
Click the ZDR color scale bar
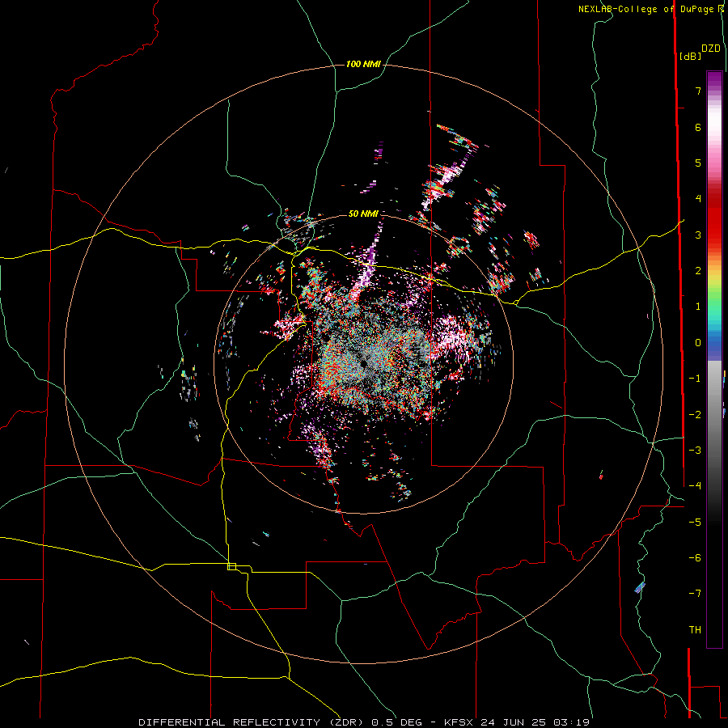pyautogui.click(x=714, y=359)
